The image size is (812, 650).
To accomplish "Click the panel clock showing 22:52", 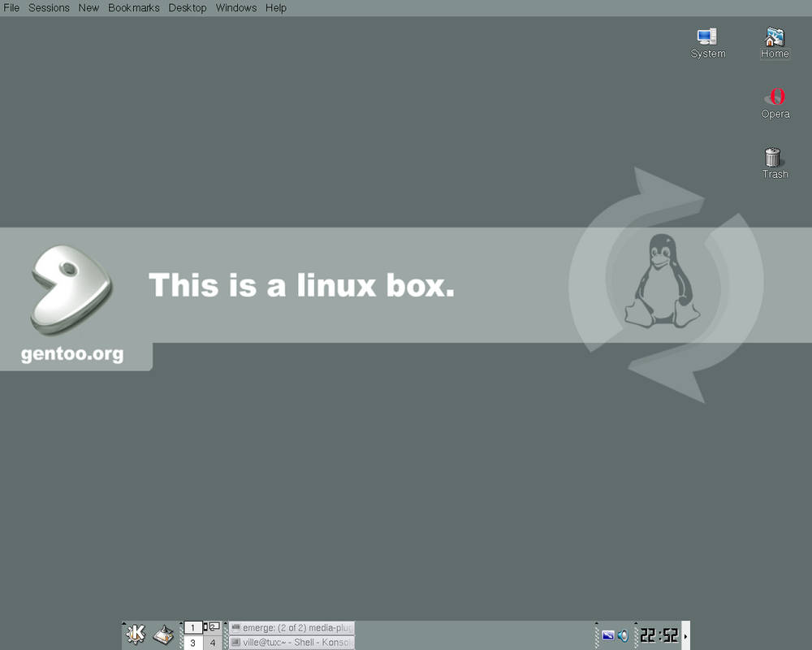I will (x=659, y=635).
